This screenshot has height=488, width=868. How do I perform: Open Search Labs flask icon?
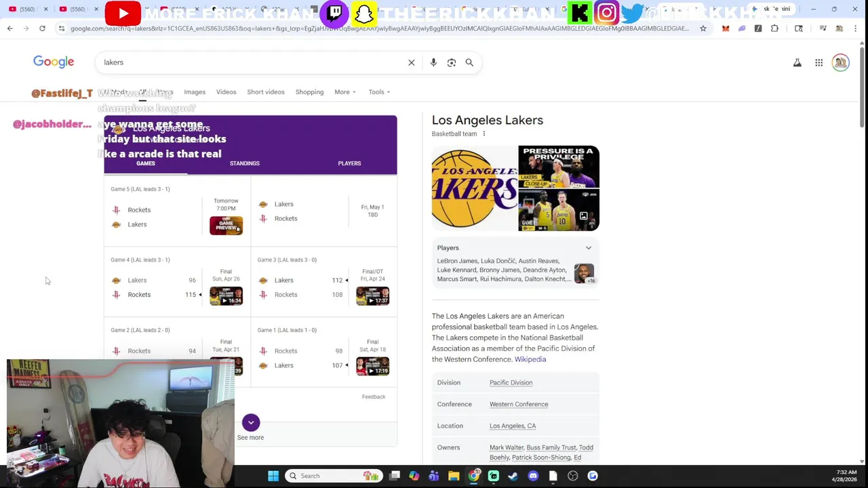point(797,62)
